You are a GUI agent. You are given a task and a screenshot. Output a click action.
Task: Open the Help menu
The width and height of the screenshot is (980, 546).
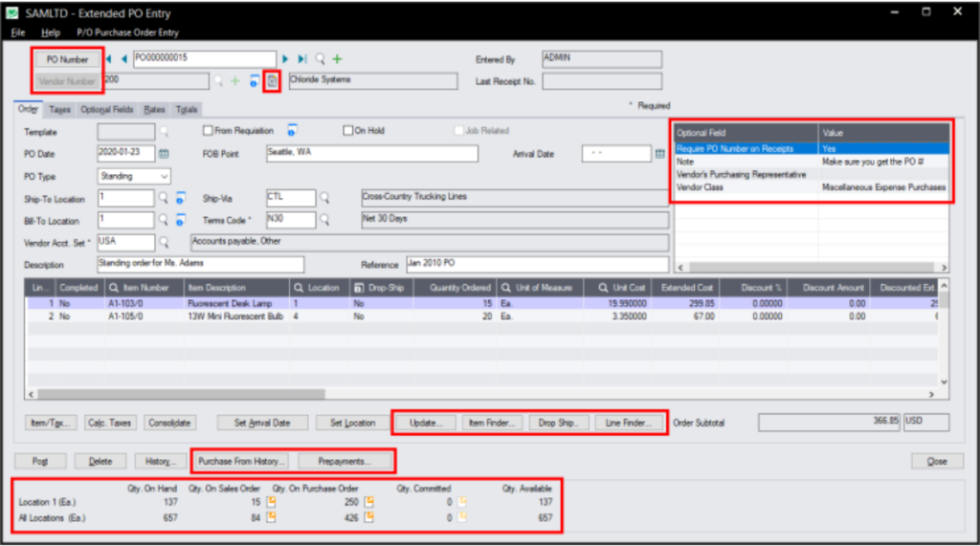click(x=51, y=33)
